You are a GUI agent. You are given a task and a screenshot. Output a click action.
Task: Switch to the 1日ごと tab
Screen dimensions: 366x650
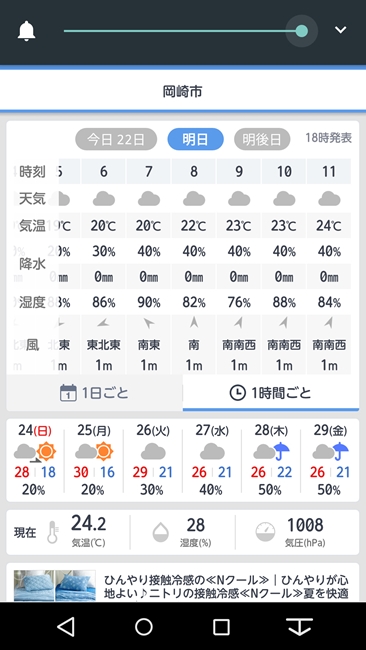click(95, 393)
